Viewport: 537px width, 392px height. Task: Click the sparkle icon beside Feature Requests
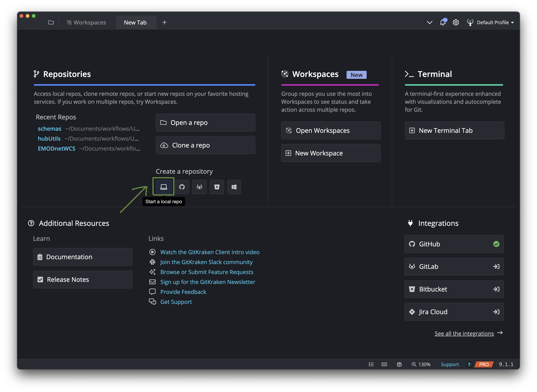(152, 272)
